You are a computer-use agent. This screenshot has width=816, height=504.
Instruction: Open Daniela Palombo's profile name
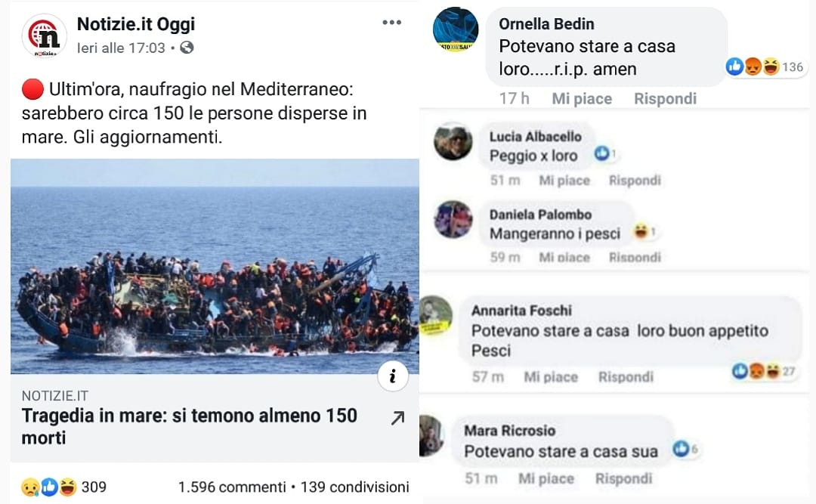pos(540,215)
